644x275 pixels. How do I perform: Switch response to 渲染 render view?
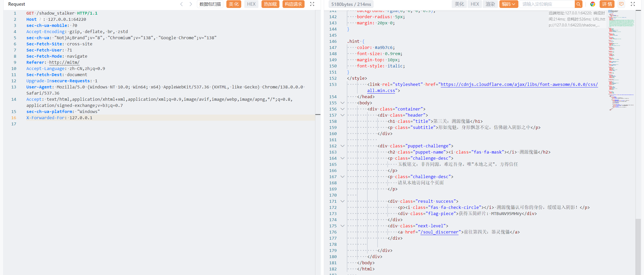click(490, 4)
